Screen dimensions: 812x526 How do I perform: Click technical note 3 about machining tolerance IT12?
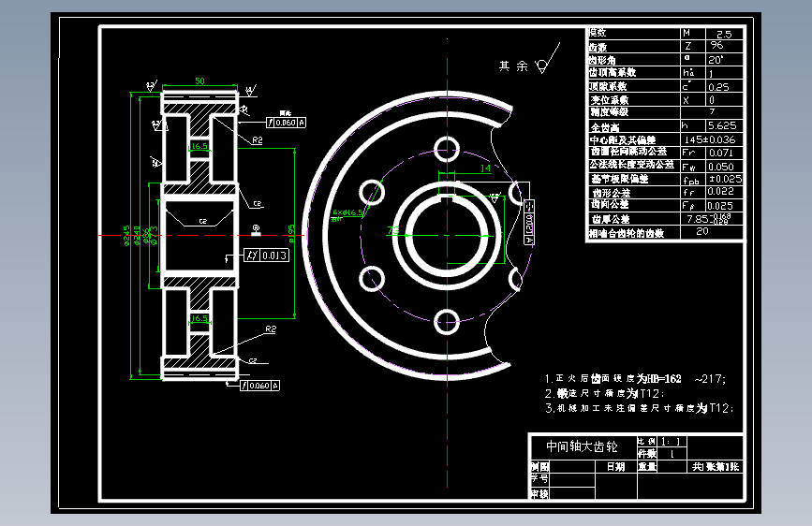tap(640, 408)
